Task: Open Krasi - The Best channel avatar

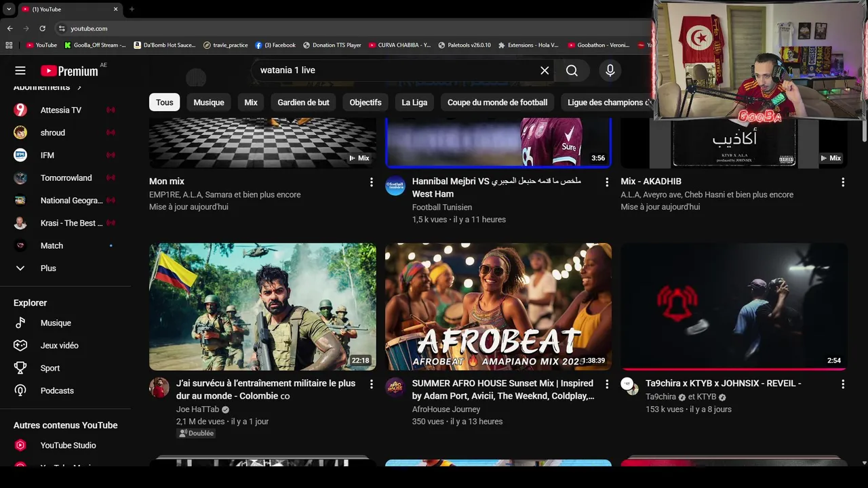Action: point(20,223)
